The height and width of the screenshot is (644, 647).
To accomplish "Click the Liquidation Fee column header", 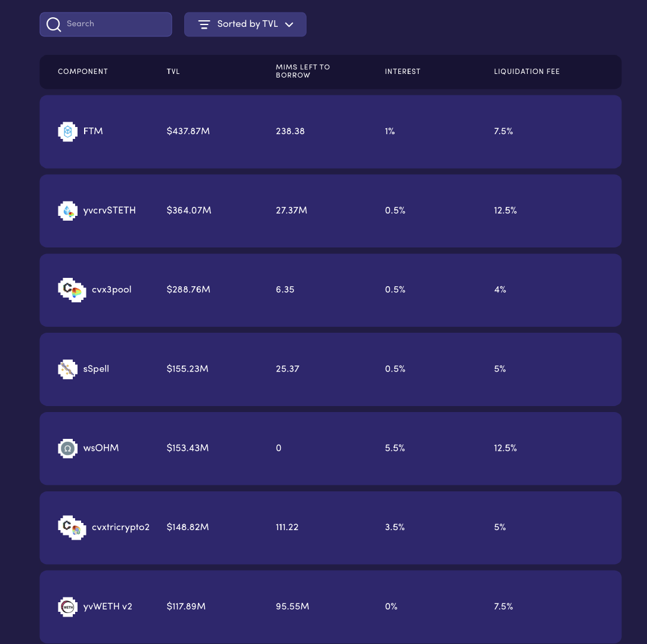I will click(x=527, y=72).
